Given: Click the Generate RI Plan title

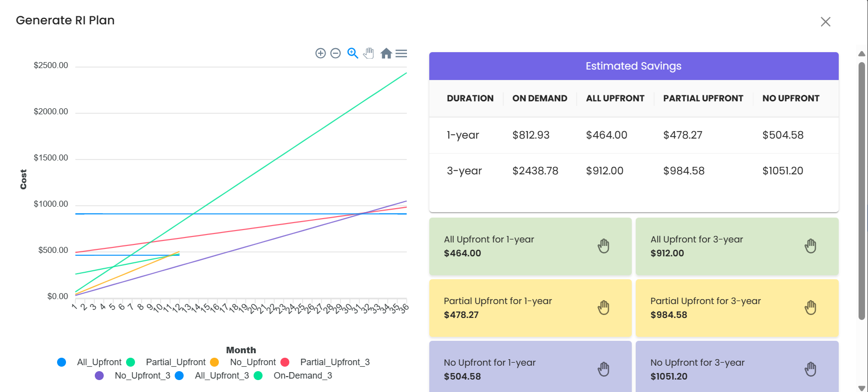Looking at the screenshot, I should [x=65, y=20].
